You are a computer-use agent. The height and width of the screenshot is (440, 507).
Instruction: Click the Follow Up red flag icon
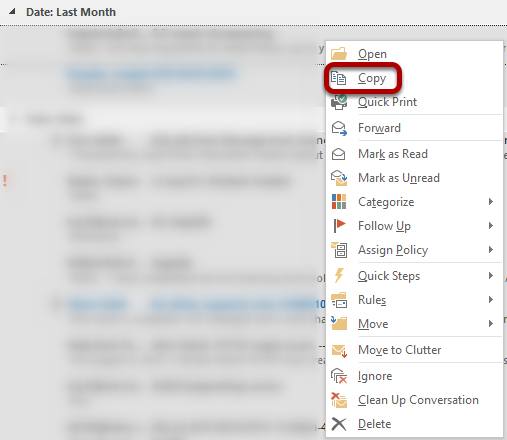[339, 226]
